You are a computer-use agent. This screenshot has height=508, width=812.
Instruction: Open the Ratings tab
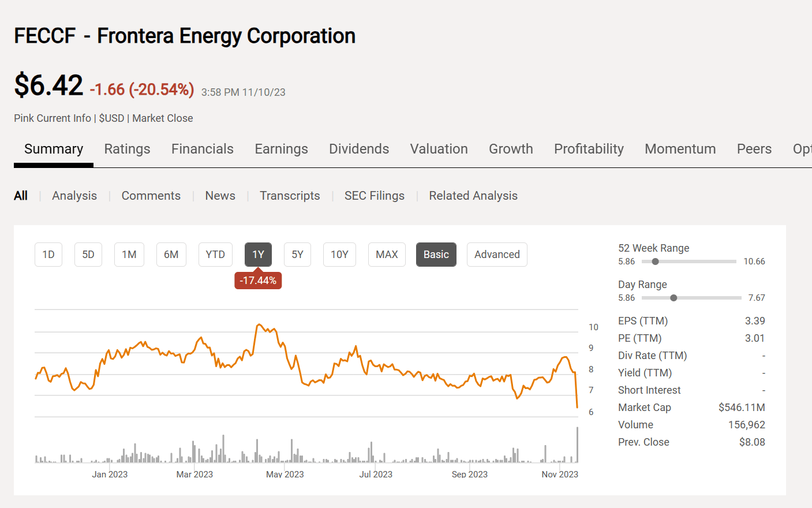point(127,149)
